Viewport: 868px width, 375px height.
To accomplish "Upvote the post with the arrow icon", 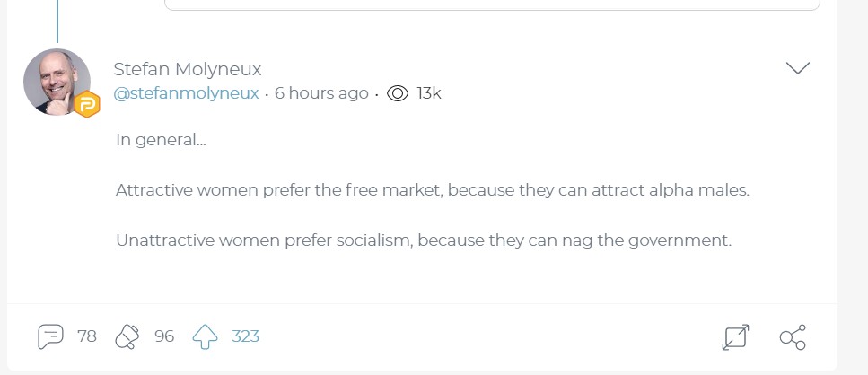I will tap(206, 337).
